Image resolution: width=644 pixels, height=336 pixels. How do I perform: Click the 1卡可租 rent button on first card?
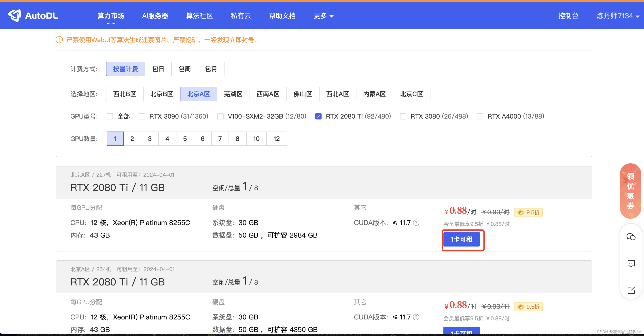pyautogui.click(x=462, y=239)
